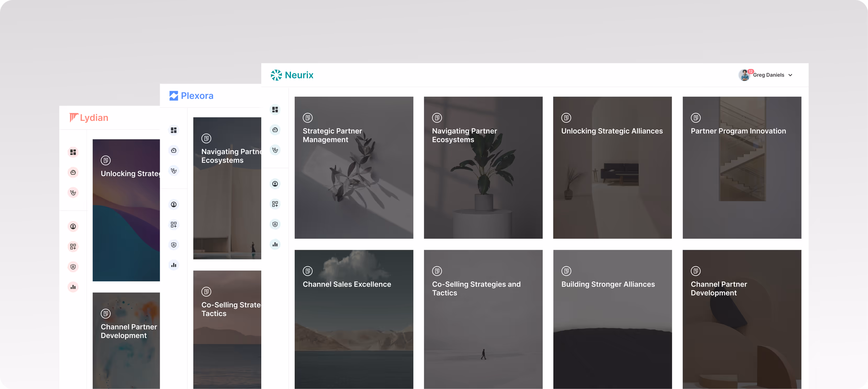Viewport: 868px width, 389px height.
Task: Click the bar chart icon in Lydian sidebar
Action: [73, 287]
